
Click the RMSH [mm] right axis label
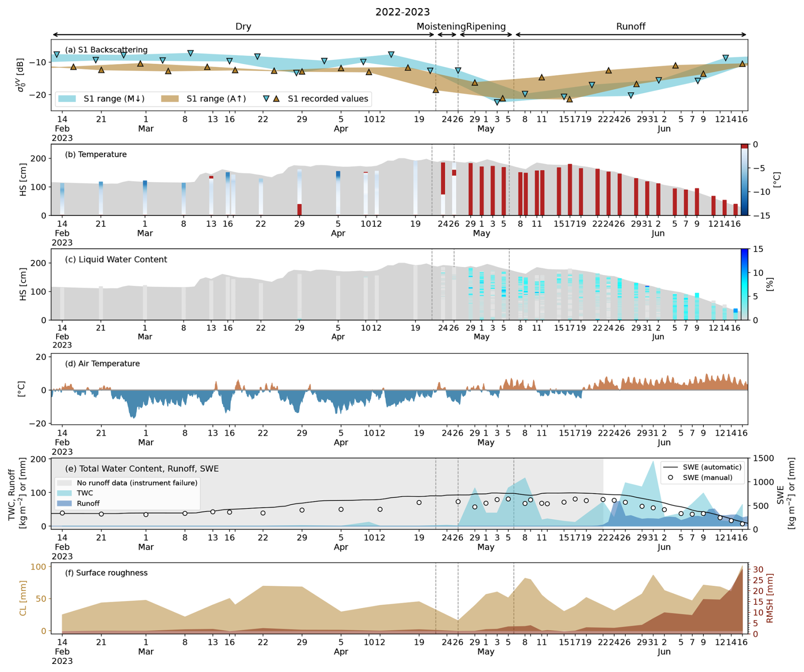tap(770, 598)
